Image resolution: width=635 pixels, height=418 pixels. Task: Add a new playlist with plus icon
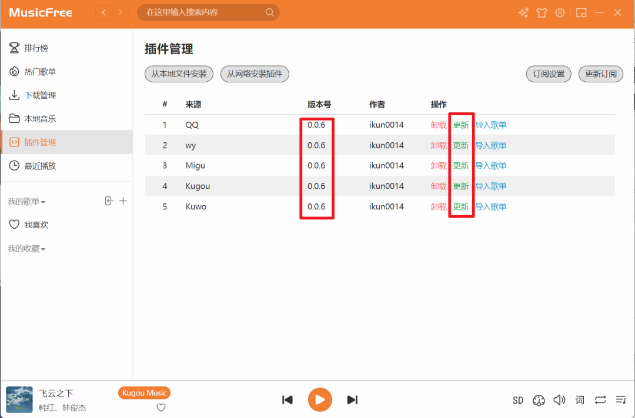point(123,201)
